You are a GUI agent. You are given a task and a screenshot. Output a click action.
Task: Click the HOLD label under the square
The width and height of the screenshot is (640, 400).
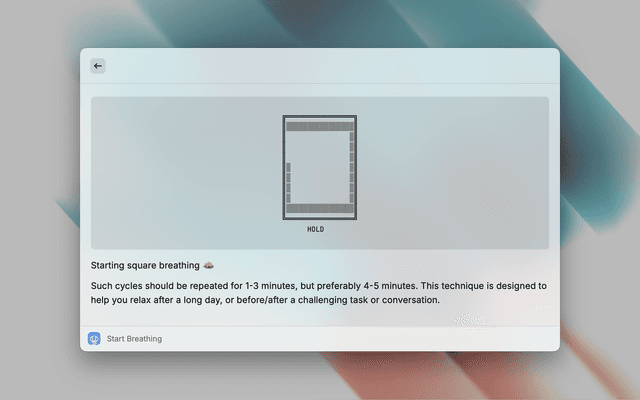click(x=315, y=229)
